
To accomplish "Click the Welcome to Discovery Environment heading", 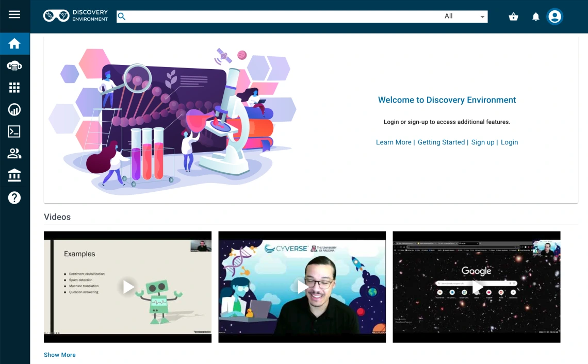I will 447,100.
